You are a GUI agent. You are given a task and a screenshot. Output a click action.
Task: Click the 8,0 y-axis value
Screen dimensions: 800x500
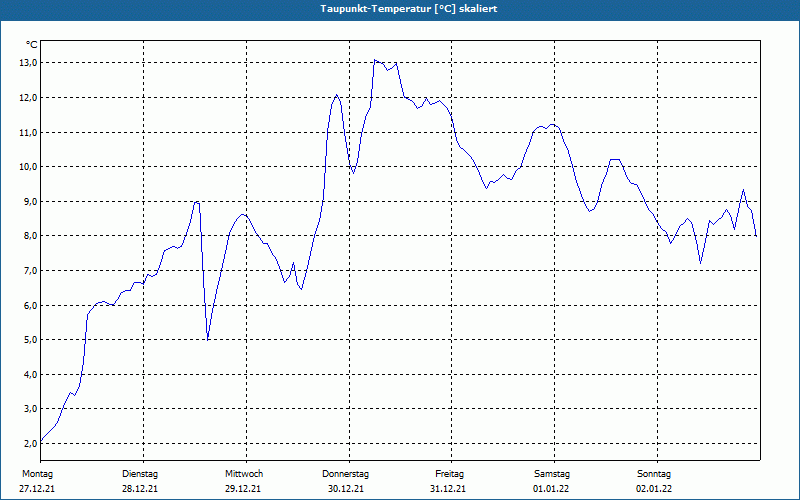click(31, 236)
